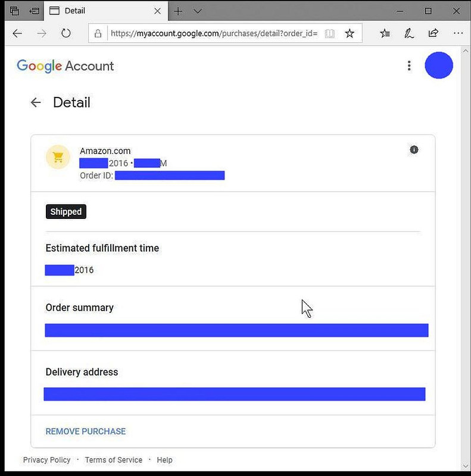This screenshot has width=471, height=476.
Task: Minimize the browser window
Action: pyautogui.click(x=400, y=11)
